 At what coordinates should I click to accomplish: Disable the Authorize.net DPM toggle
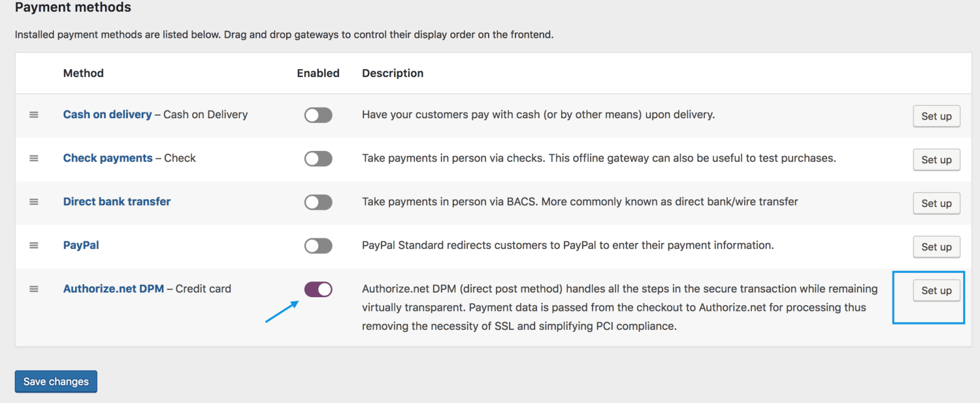[318, 289]
